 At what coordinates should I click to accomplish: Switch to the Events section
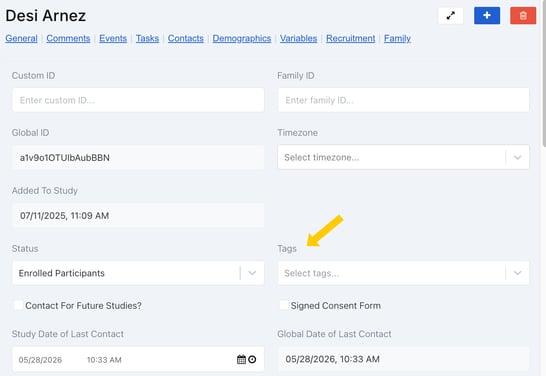point(113,38)
